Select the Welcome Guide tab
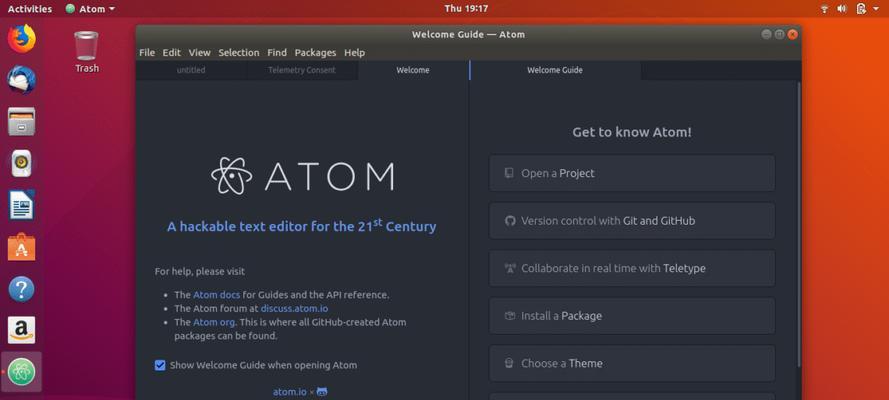Screen dimensions: 889x400 (x=555, y=70)
